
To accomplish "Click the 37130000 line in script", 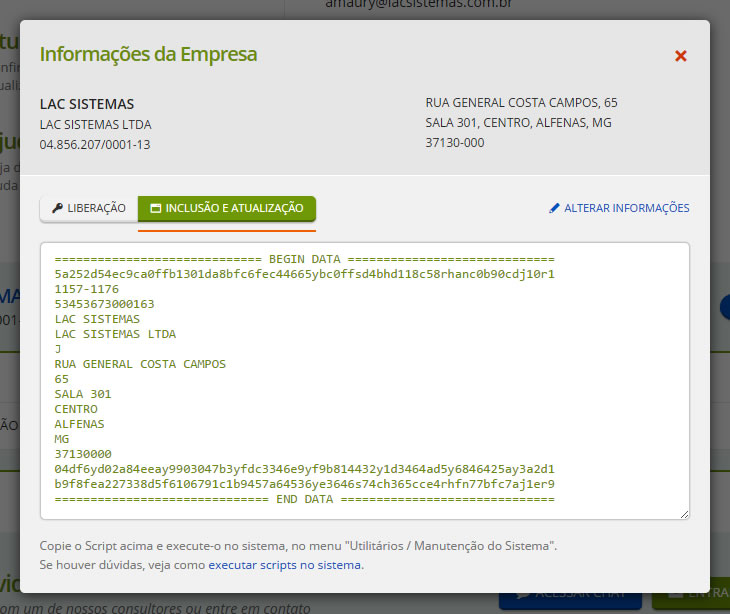I will click(x=83, y=454).
